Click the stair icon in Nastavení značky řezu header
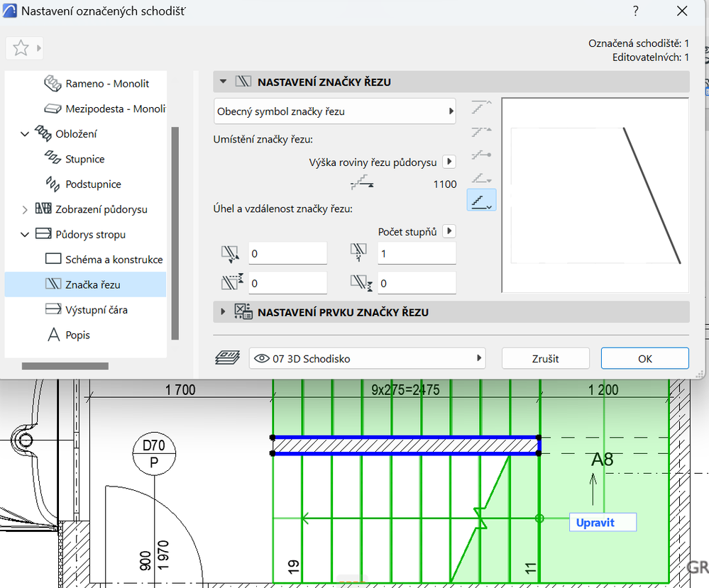 click(243, 82)
